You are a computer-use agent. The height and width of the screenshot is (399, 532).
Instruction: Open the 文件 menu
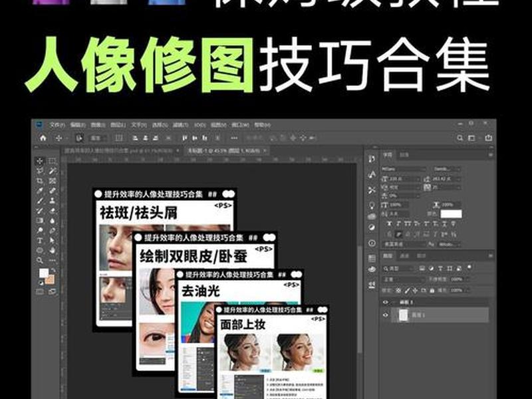point(57,125)
